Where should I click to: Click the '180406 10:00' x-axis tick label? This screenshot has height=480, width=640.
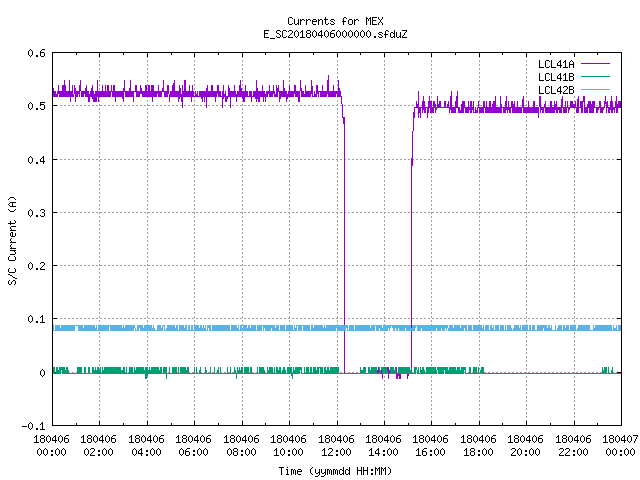click(x=289, y=446)
